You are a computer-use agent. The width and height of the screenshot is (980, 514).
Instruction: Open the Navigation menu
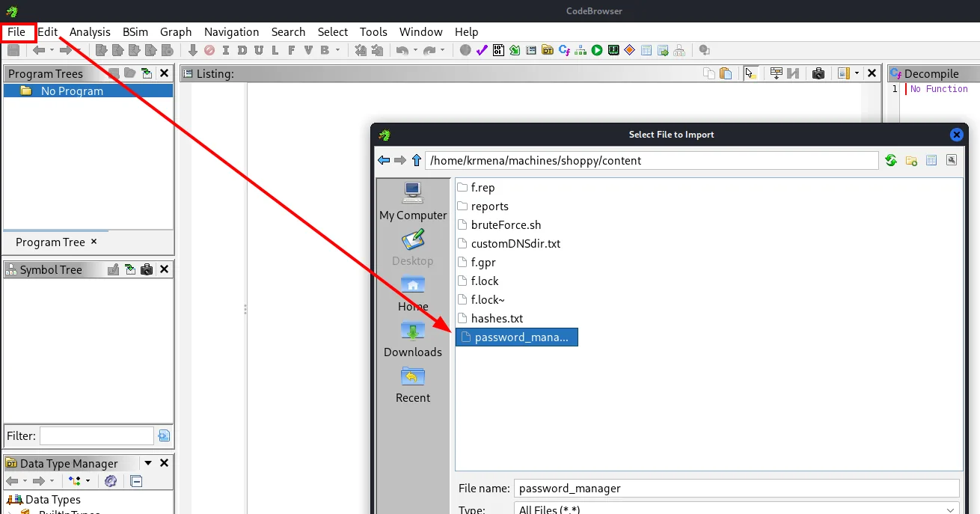click(x=232, y=31)
